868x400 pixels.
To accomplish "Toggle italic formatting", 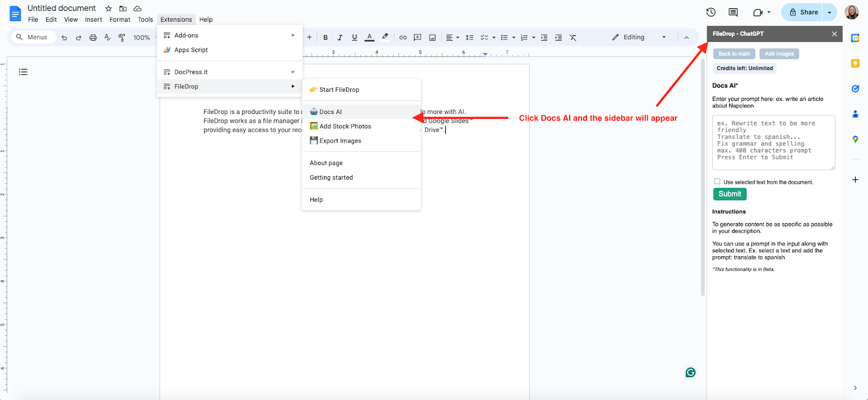I will pyautogui.click(x=340, y=37).
